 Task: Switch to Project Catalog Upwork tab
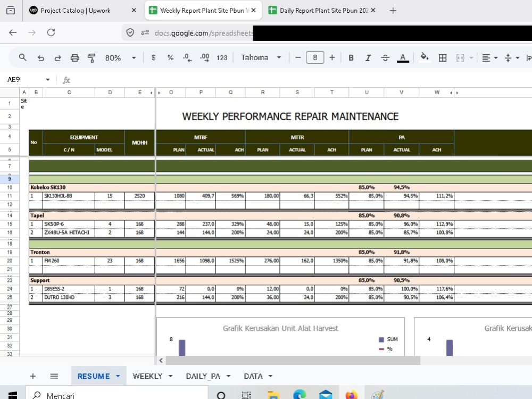click(x=76, y=11)
